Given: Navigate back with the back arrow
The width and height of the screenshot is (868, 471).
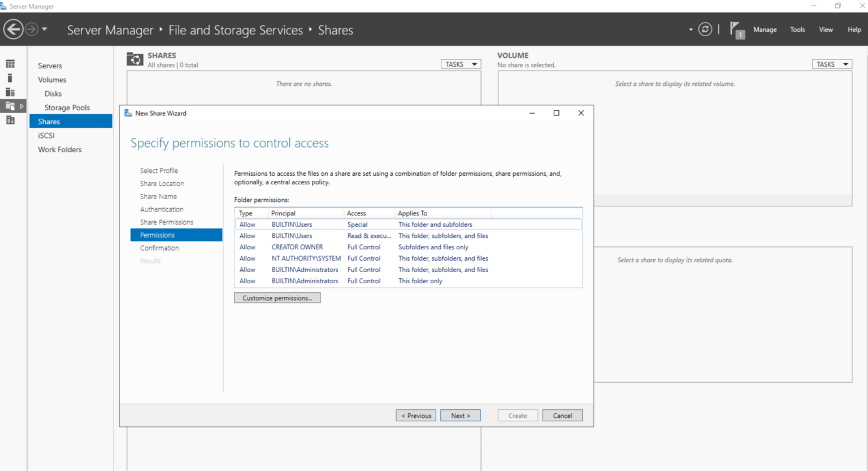Looking at the screenshot, I should [x=14, y=29].
